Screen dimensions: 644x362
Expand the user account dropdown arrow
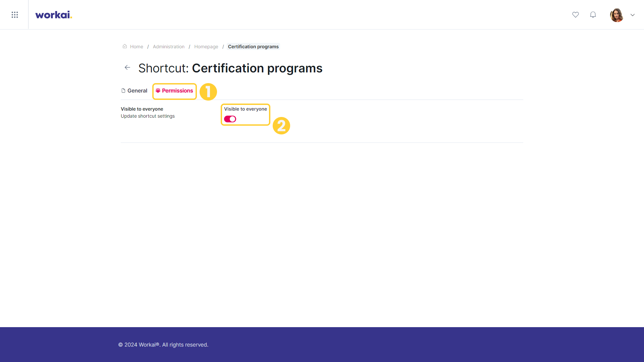(633, 15)
